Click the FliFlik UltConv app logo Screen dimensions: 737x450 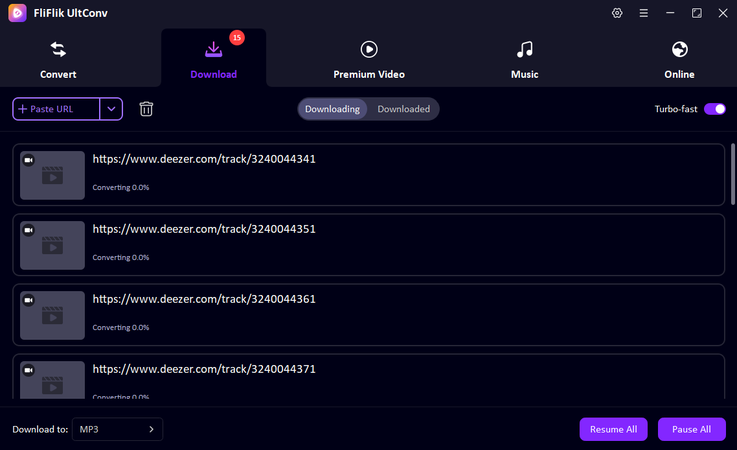click(17, 13)
